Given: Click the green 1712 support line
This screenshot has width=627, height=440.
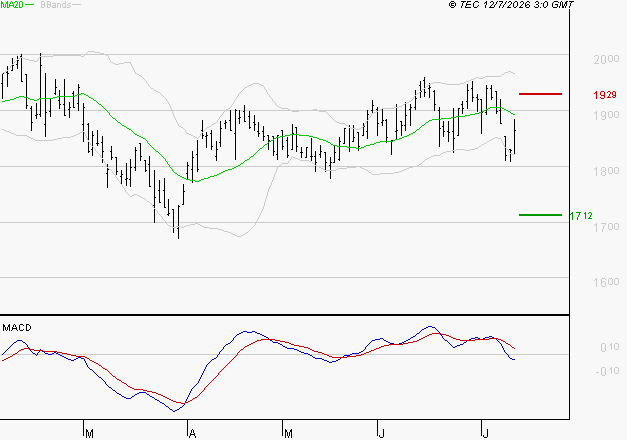Looking at the screenshot, I should (x=540, y=215).
